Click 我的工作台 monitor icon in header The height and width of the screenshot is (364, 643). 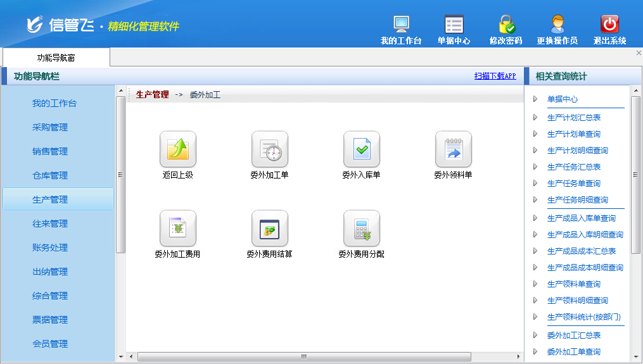tap(401, 24)
